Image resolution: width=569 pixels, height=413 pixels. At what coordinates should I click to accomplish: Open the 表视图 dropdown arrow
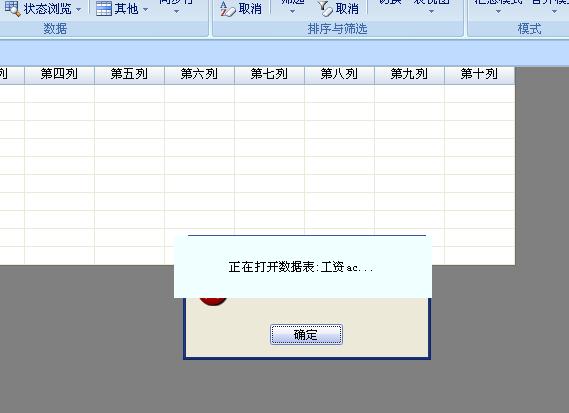click(431, 12)
